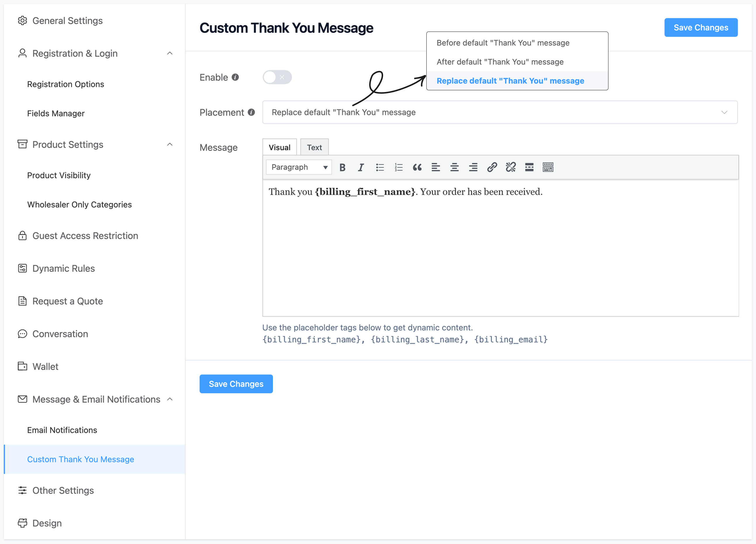756x544 pixels.
Task: Click the Guest Access Restriction lock icon
Action: 22,236
